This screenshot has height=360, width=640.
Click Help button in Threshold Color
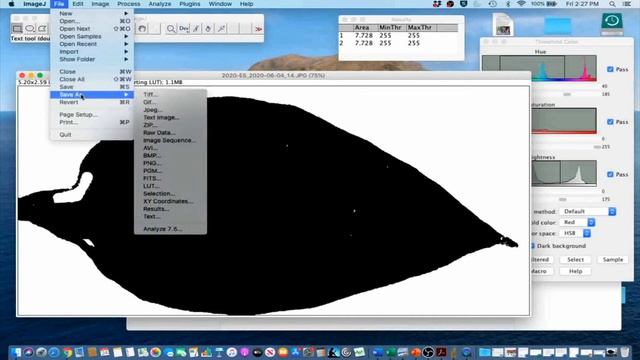[x=575, y=271]
